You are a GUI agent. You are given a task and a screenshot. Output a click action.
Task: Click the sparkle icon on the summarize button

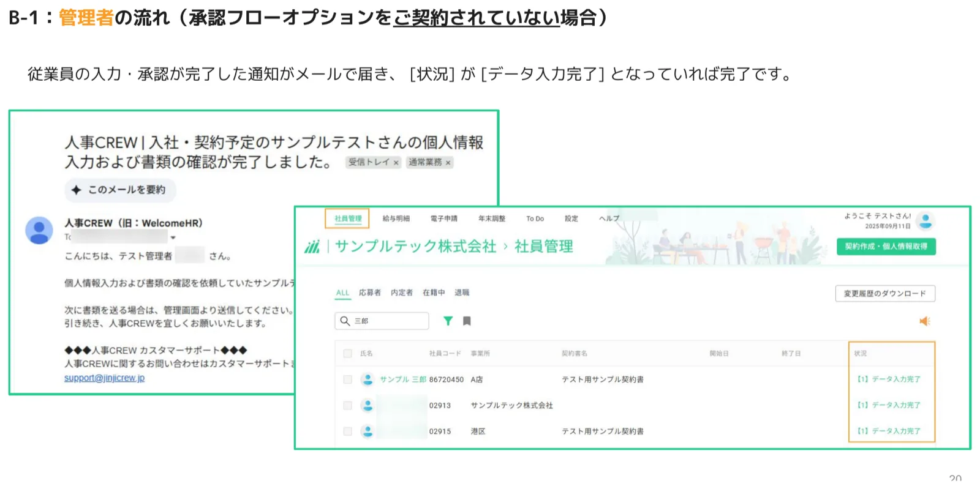pyautogui.click(x=76, y=190)
